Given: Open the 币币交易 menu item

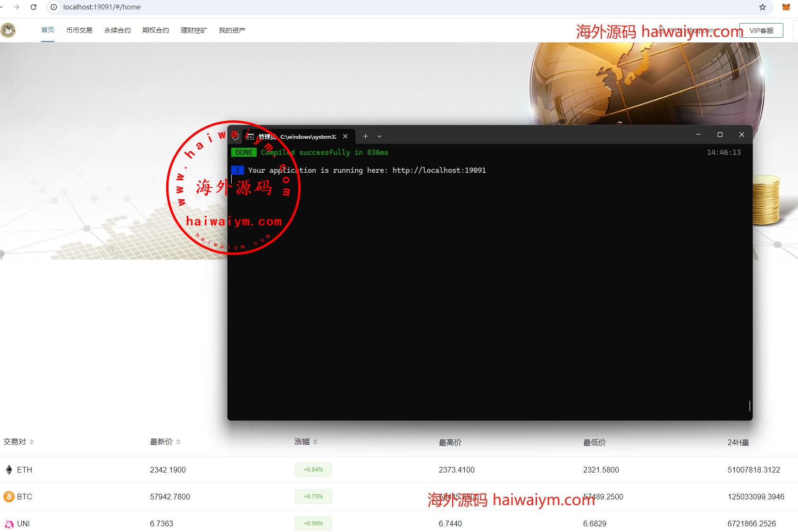Looking at the screenshot, I should (x=79, y=30).
